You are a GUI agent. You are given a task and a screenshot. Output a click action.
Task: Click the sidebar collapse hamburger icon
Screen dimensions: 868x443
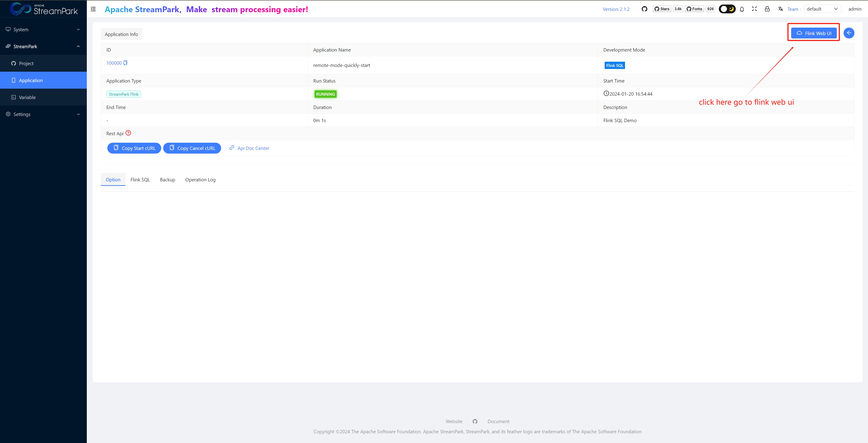pos(93,9)
